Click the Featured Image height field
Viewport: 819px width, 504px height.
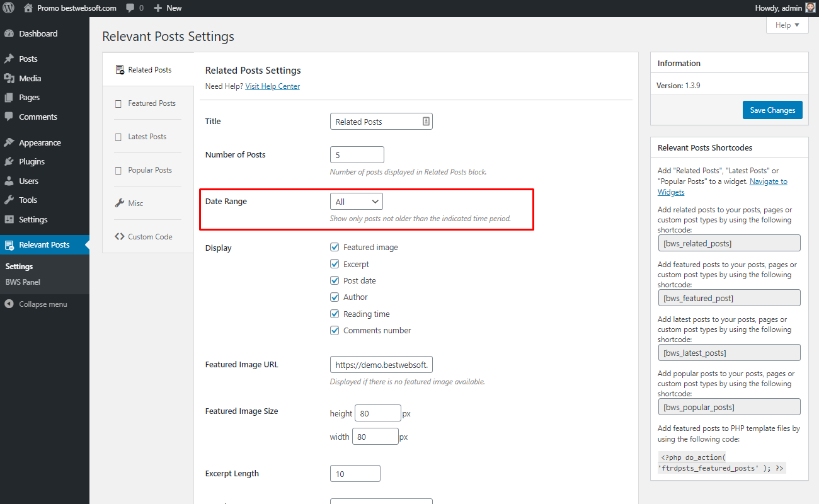[x=378, y=413]
